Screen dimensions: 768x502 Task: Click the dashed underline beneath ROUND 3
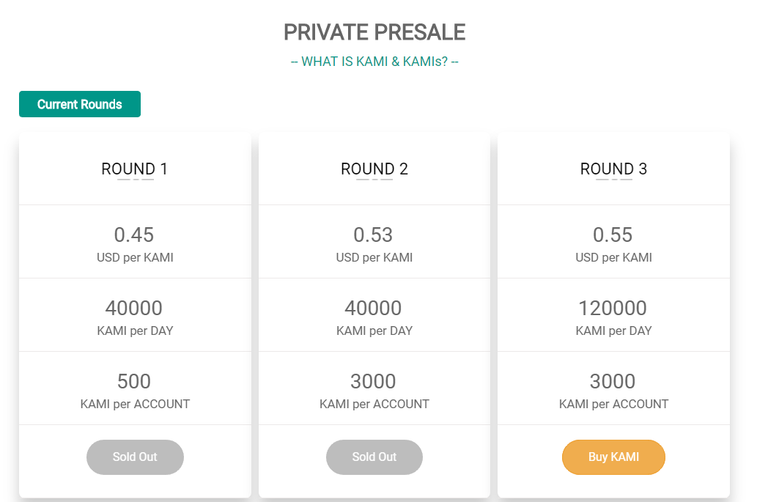pyautogui.click(x=614, y=180)
